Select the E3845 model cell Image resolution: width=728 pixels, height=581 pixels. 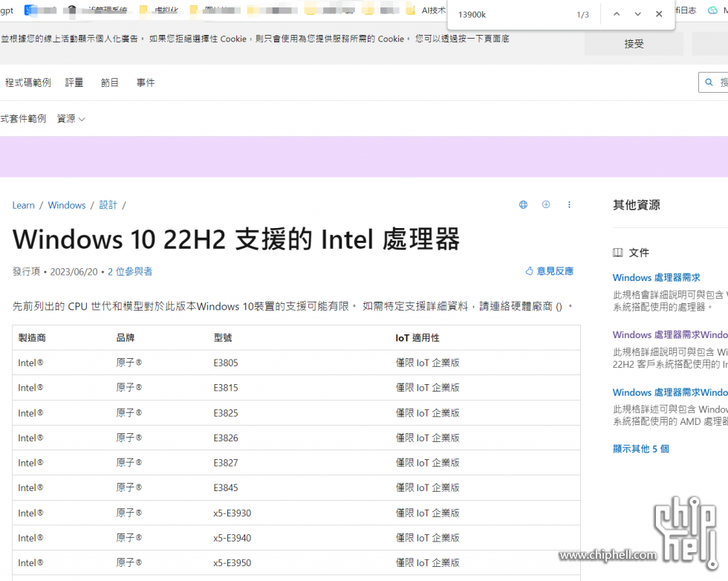(226, 488)
